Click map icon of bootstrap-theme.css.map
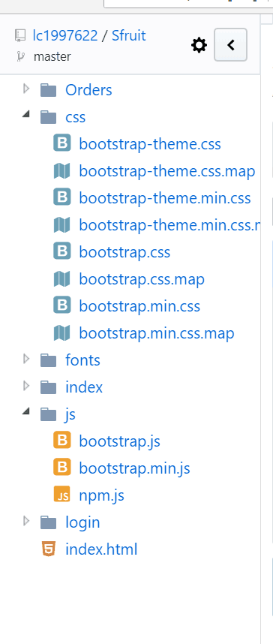This screenshot has width=273, height=644. [62, 170]
